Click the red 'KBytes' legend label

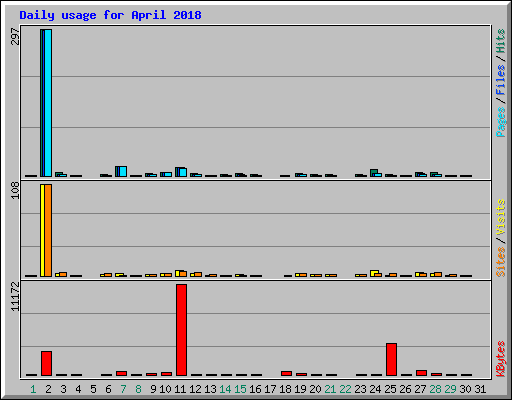tap(500, 359)
